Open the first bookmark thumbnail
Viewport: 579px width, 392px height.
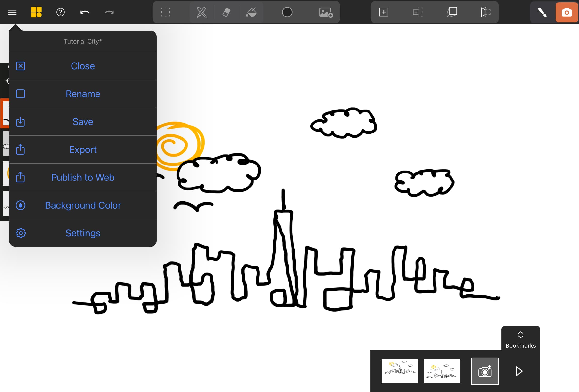[x=400, y=371]
